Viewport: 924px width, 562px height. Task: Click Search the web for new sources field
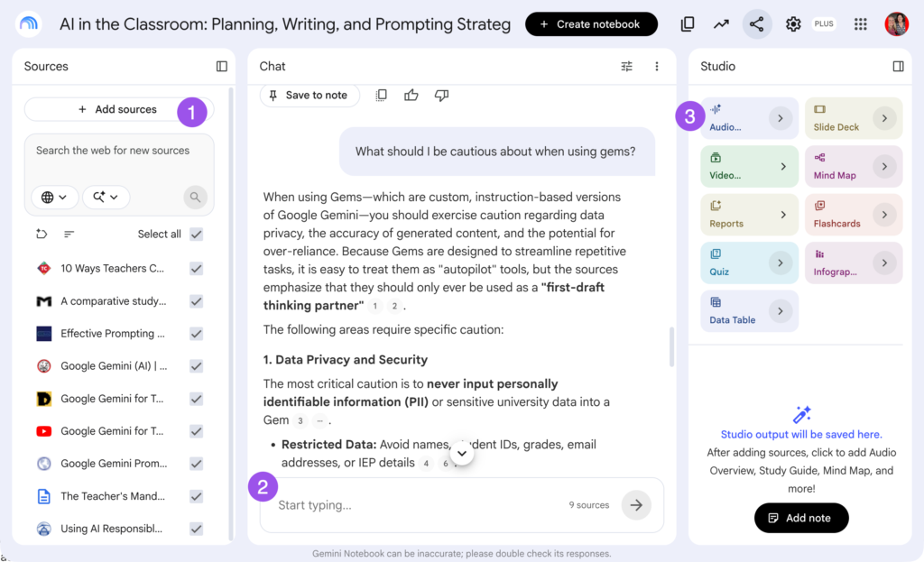click(x=119, y=151)
